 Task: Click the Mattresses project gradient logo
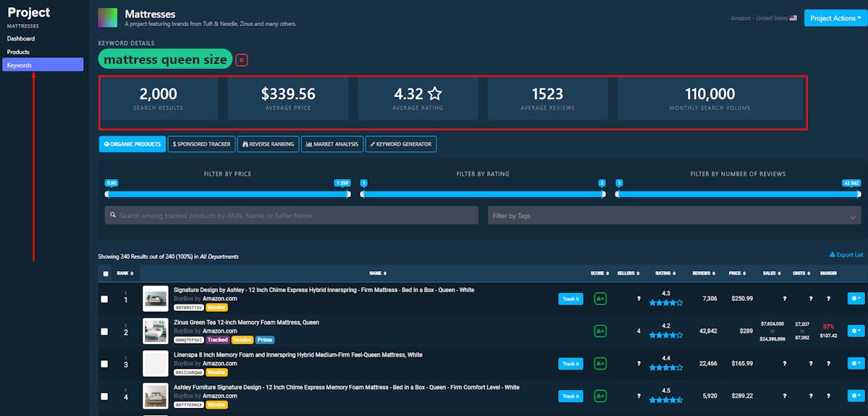[x=107, y=17]
